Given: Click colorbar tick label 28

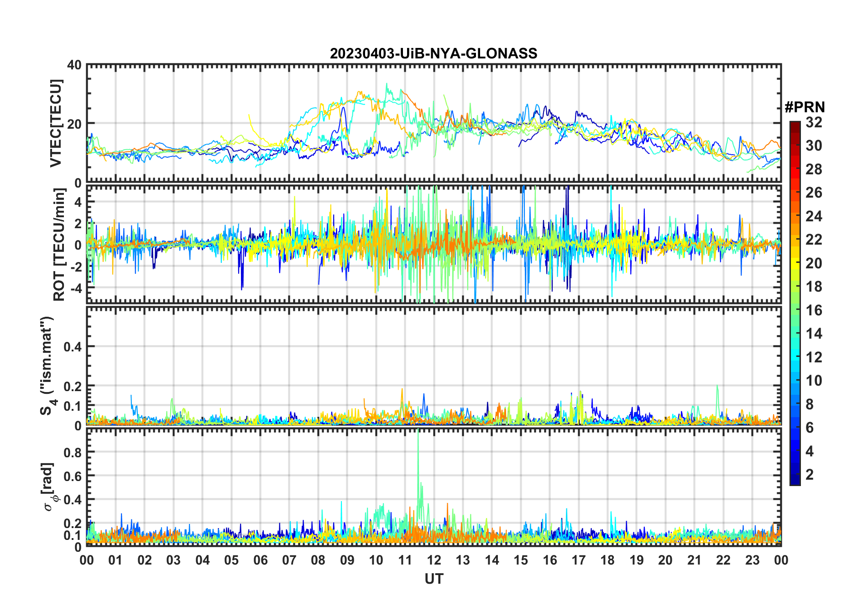Looking at the screenshot, I should (x=814, y=169).
